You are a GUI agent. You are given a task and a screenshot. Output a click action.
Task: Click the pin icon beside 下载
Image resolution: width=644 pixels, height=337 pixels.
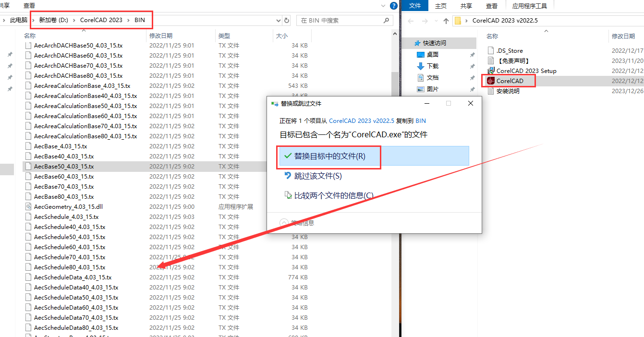[472, 66]
